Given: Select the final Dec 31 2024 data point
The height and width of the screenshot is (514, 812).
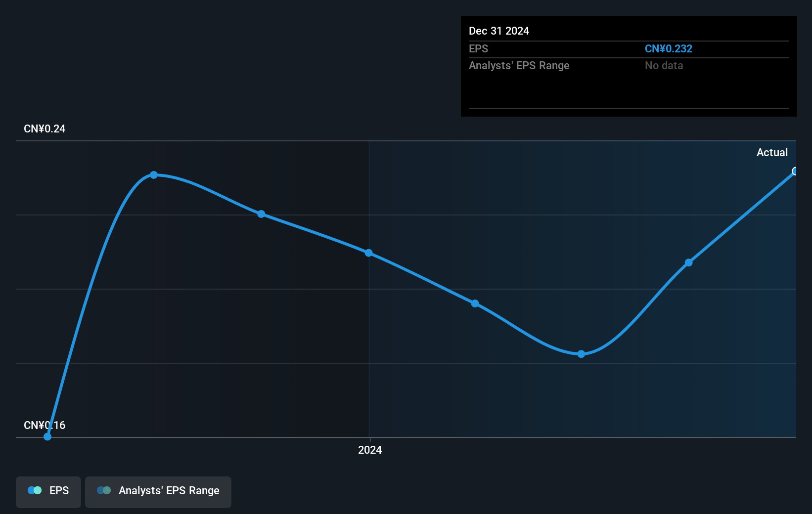Looking at the screenshot, I should click(795, 171).
